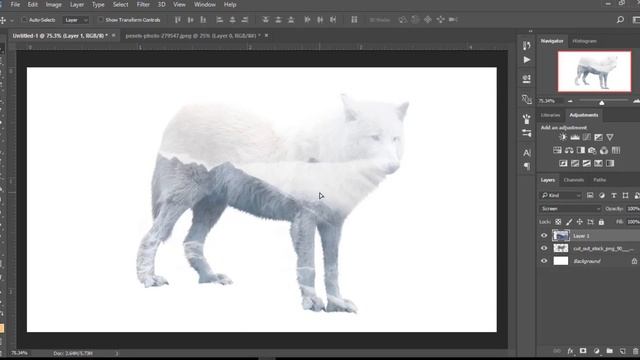Screen dimensions: 640x360
Task: Toggle lock position
Action: pos(580,222)
